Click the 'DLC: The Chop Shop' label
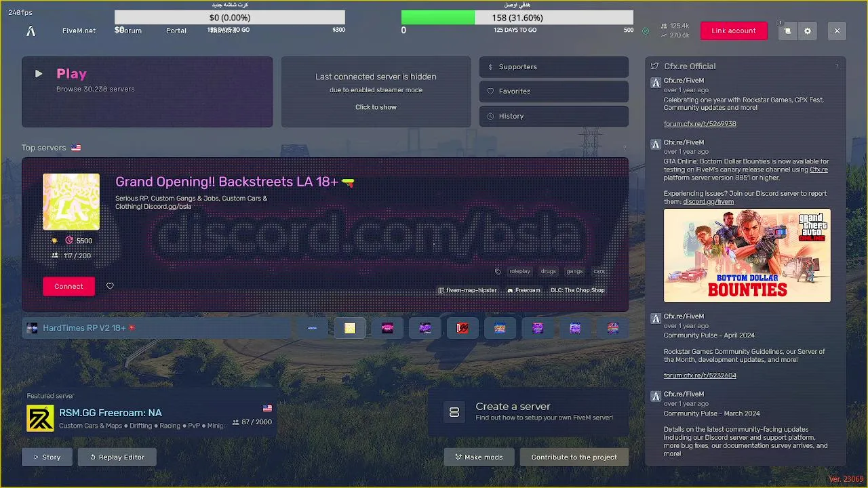Image resolution: width=868 pixels, height=488 pixels. [x=578, y=290]
